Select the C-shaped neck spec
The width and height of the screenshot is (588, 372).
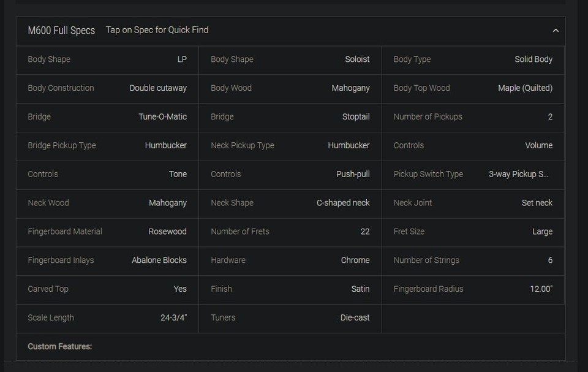tap(290, 203)
